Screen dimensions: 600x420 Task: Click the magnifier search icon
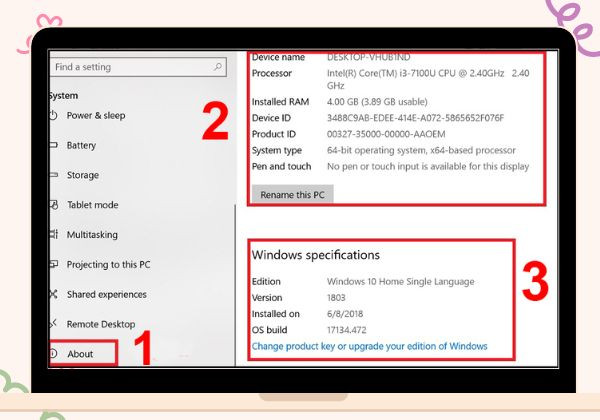(x=218, y=67)
